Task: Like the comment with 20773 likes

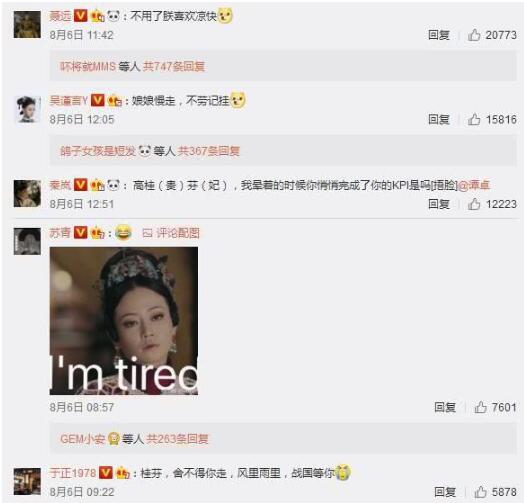Action: pyautogui.click(x=474, y=35)
